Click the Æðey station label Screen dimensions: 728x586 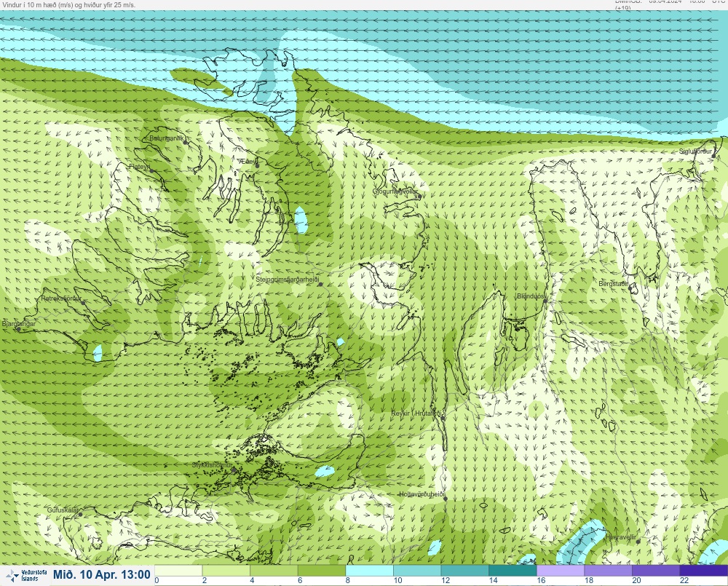point(248,161)
